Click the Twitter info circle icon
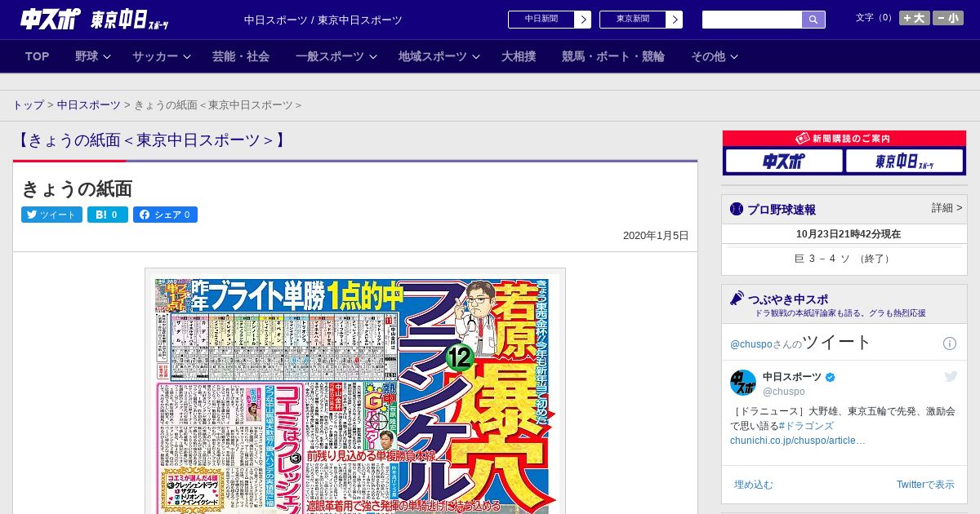The width and height of the screenshot is (980, 514). tap(950, 343)
